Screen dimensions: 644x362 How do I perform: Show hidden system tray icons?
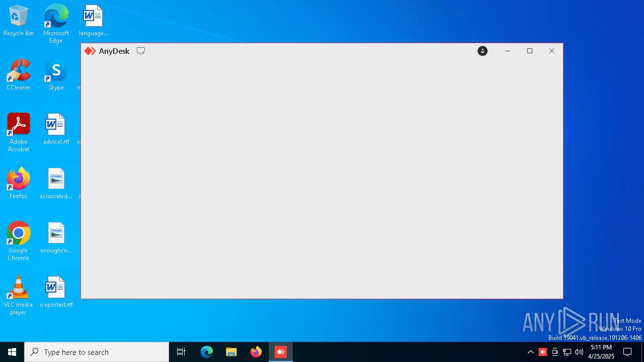pos(531,352)
